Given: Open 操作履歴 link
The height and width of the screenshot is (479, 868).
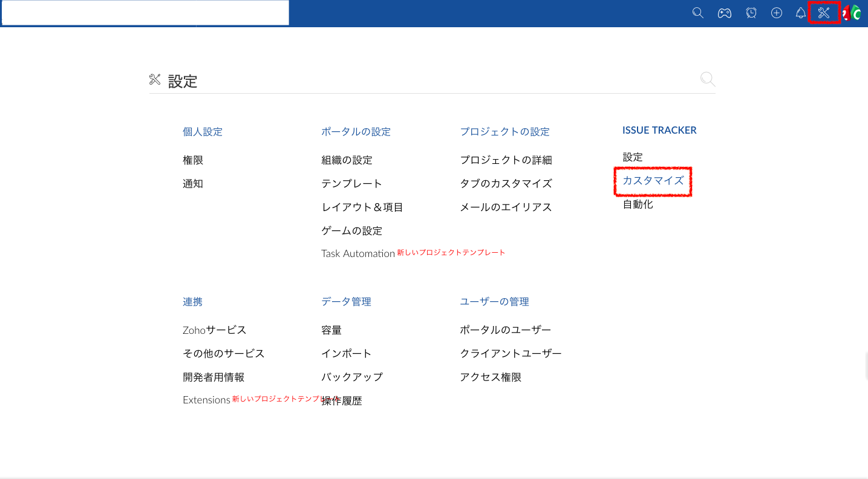Looking at the screenshot, I should coord(342,401).
